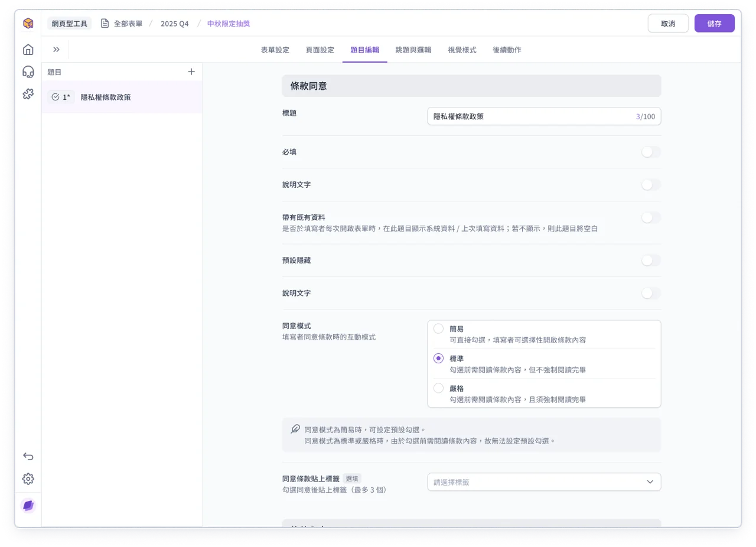Switch to 表單設定 tab

coord(275,50)
